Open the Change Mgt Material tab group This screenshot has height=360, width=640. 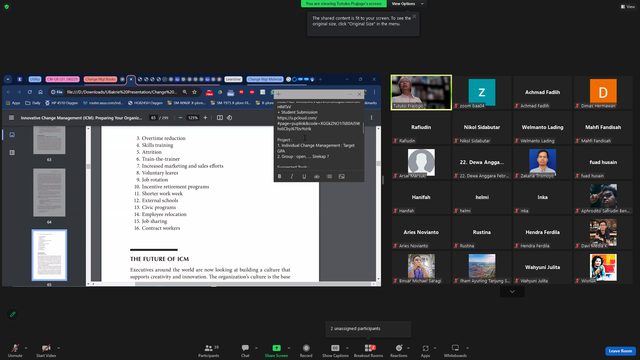pyautogui.click(x=265, y=79)
